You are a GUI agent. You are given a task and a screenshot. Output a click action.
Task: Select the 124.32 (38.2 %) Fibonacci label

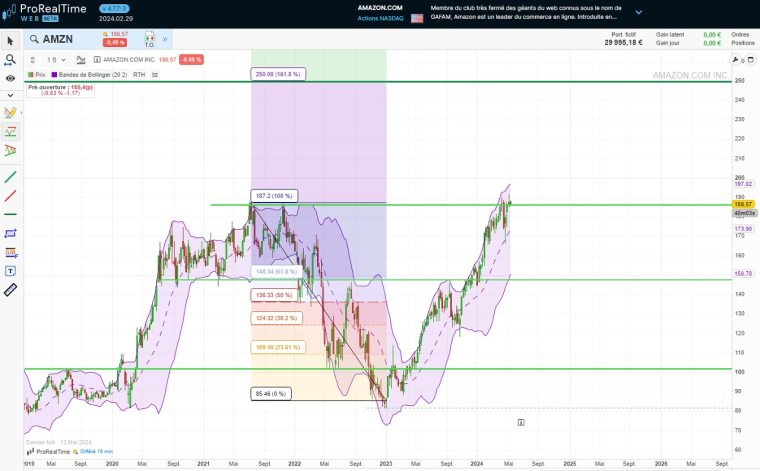pos(276,318)
